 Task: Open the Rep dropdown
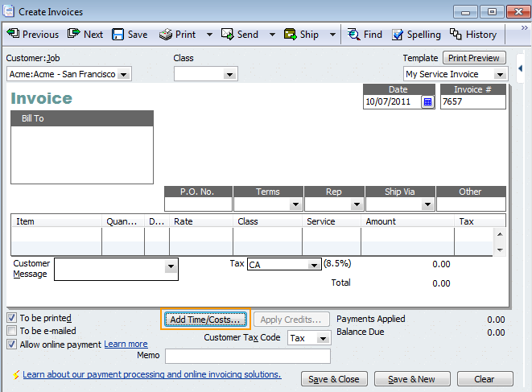pos(357,204)
